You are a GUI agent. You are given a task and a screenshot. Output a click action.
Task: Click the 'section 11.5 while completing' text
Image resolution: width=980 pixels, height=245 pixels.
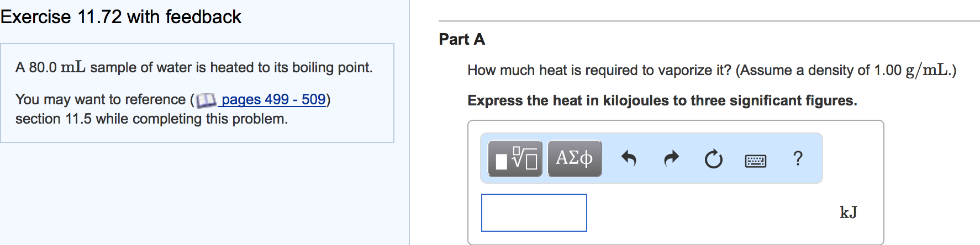pyautogui.click(x=151, y=119)
